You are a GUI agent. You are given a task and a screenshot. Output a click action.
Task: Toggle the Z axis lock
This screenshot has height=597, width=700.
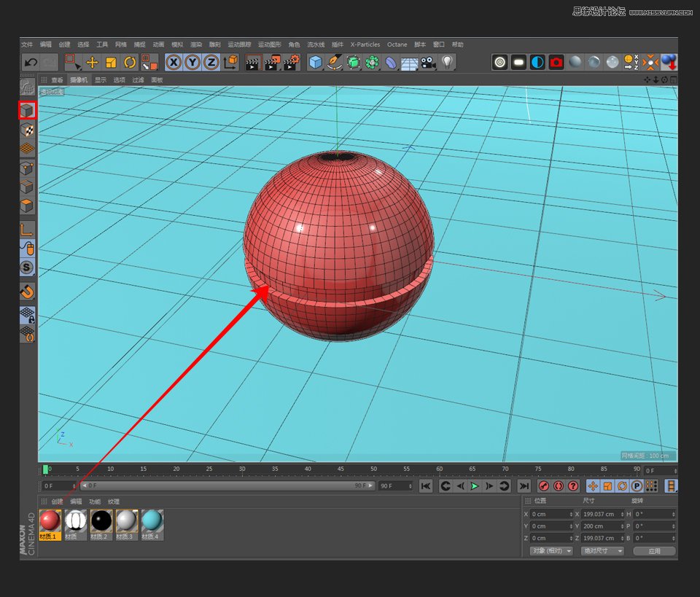[211, 62]
